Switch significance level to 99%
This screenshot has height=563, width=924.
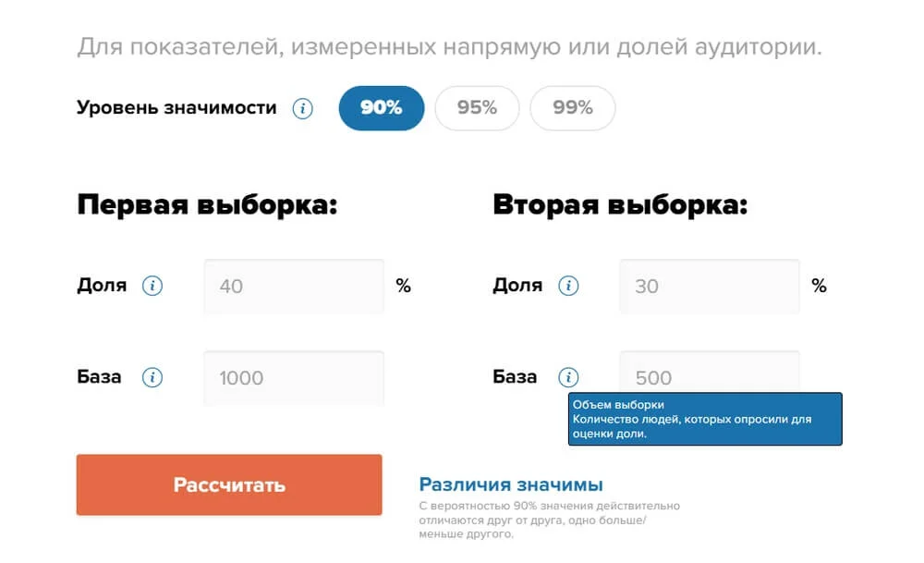coord(573,108)
